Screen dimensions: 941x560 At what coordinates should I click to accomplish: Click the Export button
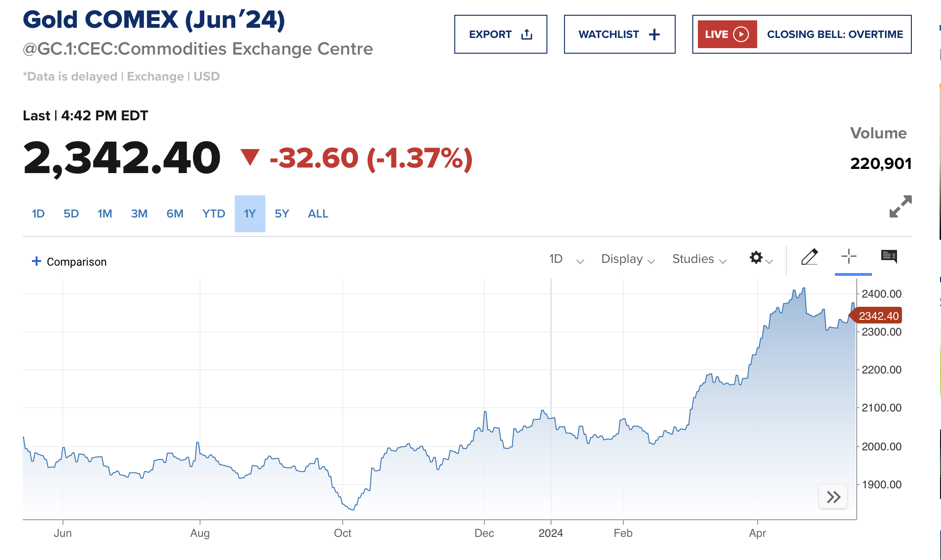501,34
